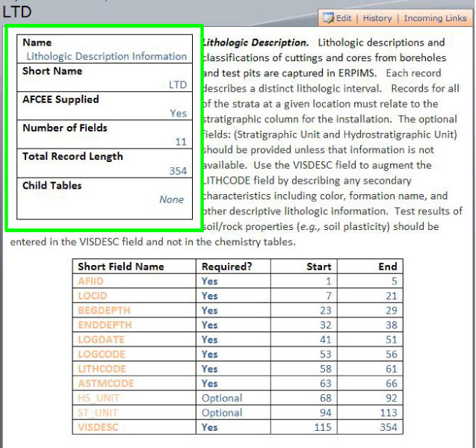
Task: Open the VISDESC field link
Action: click(x=98, y=427)
